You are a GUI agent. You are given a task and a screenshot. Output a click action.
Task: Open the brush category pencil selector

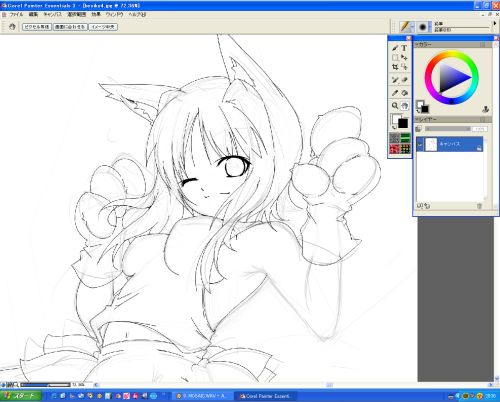406,27
